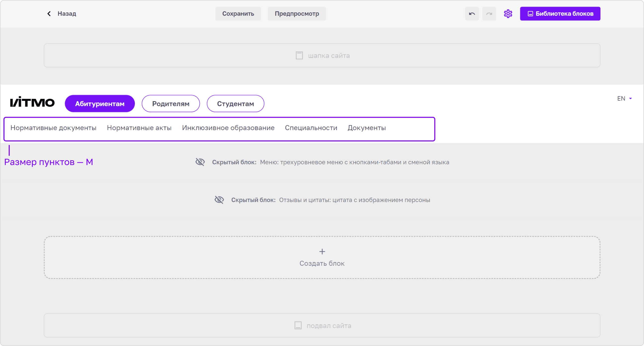Click the undo arrow icon
The height and width of the screenshot is (346, 644).
(472, 14)
